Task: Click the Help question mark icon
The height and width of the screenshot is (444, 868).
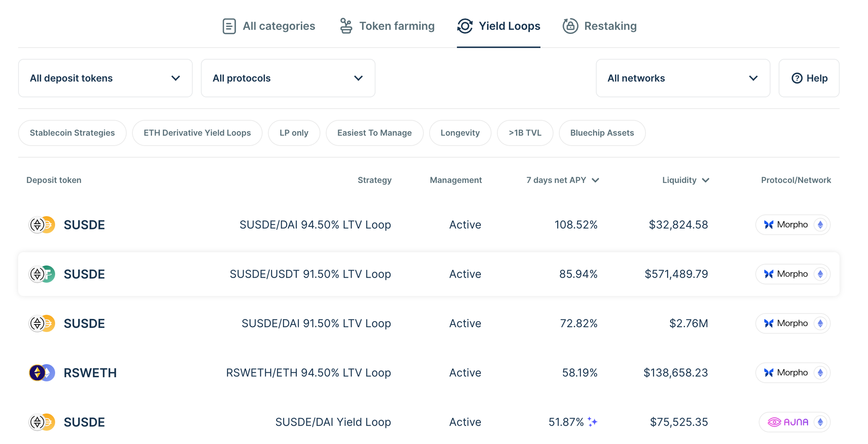Action: click(x=797, y=78)
